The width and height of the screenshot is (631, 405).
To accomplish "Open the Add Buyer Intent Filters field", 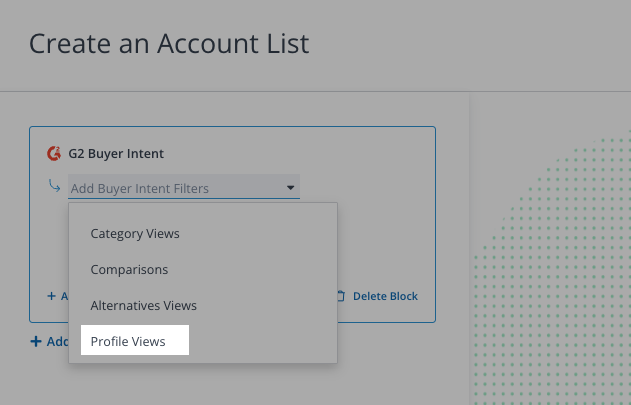I will click(x=175, y=188).
